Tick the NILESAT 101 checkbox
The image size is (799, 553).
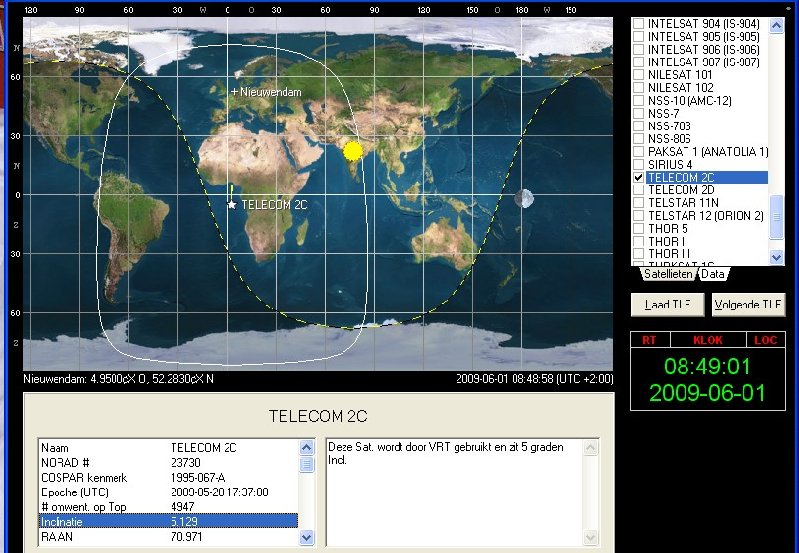click(638, 75)
